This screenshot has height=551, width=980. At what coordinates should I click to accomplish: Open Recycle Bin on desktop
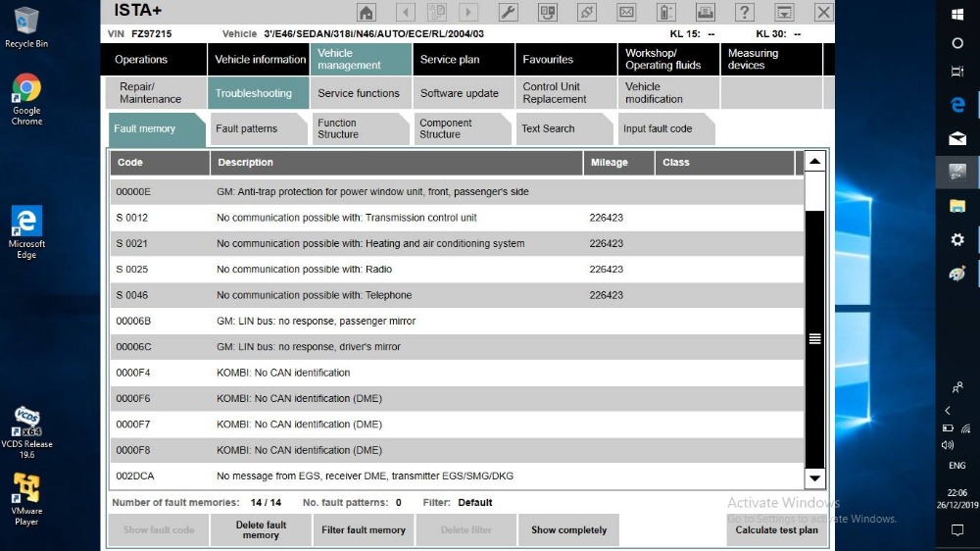pos(26,27)
